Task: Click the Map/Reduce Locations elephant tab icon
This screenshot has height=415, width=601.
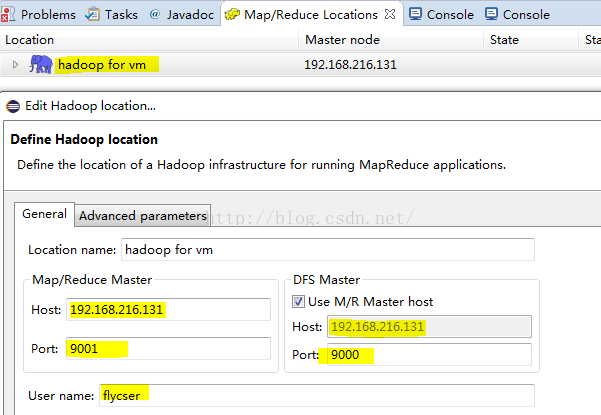Action: click(232, 15)
